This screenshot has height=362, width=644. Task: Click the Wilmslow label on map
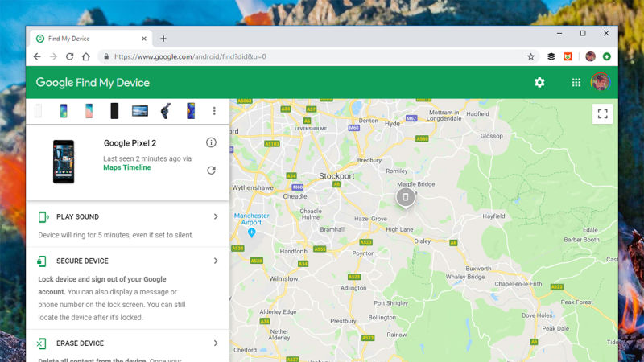pos(283,278)
